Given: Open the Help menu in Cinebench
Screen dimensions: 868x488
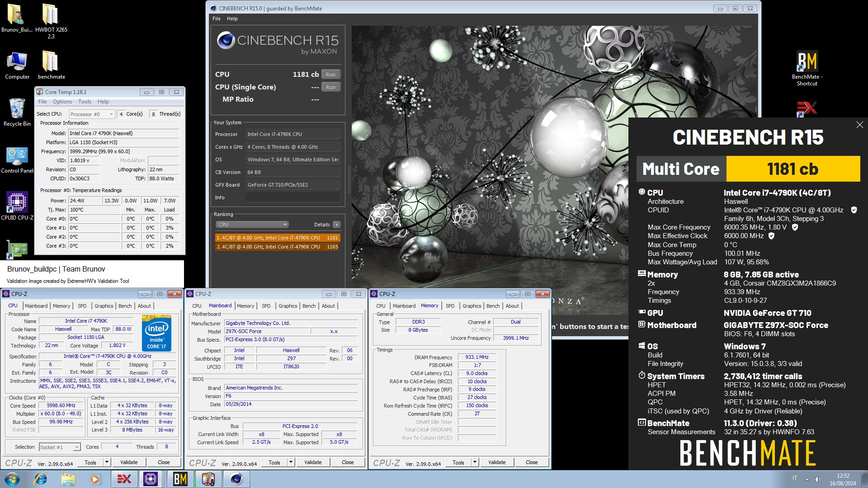Looking at the screenshot, I should (x=232, y=19).
